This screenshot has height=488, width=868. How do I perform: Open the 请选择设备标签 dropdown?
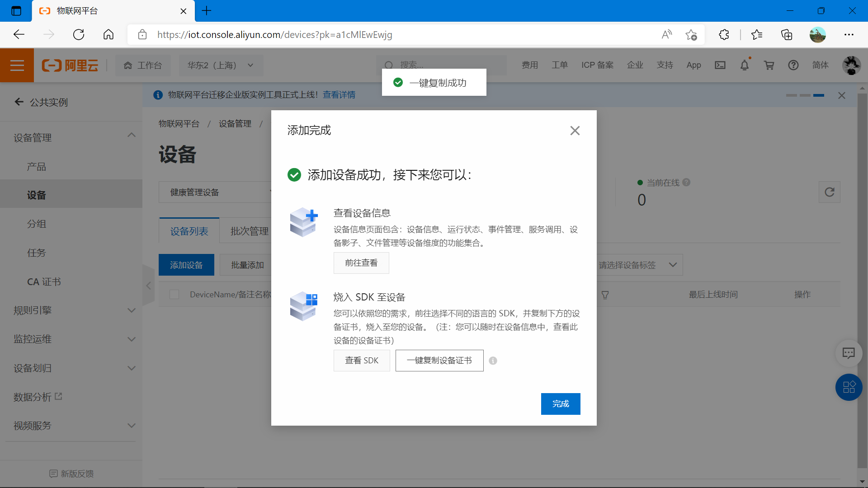639,265
